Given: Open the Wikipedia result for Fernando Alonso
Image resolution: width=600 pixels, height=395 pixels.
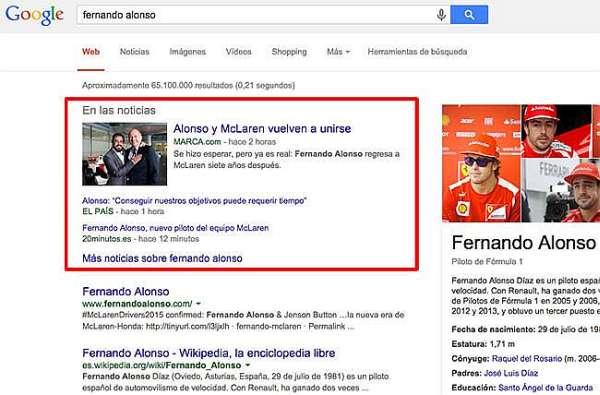Looking at the screenshot, I should [x=209, y=353].
